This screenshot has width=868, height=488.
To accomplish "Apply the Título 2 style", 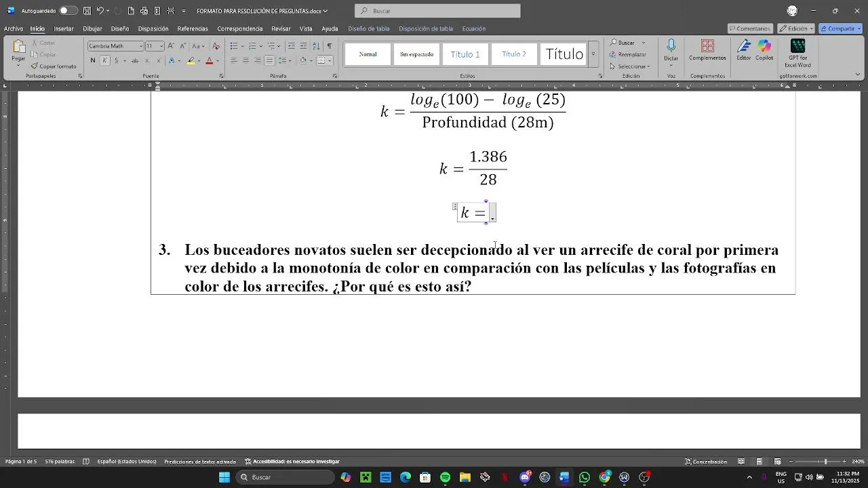I will (514, 54).
